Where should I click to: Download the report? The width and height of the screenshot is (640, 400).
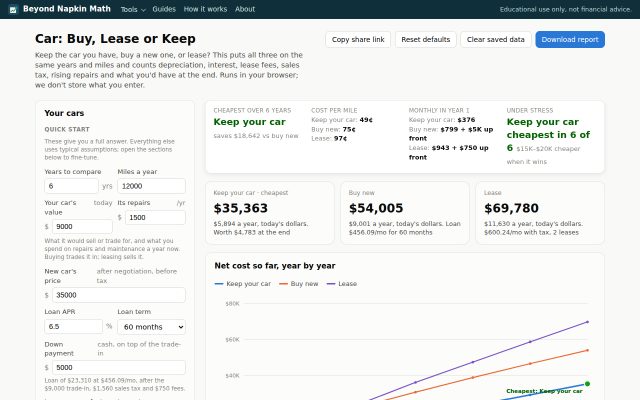[x=570, y=40]
